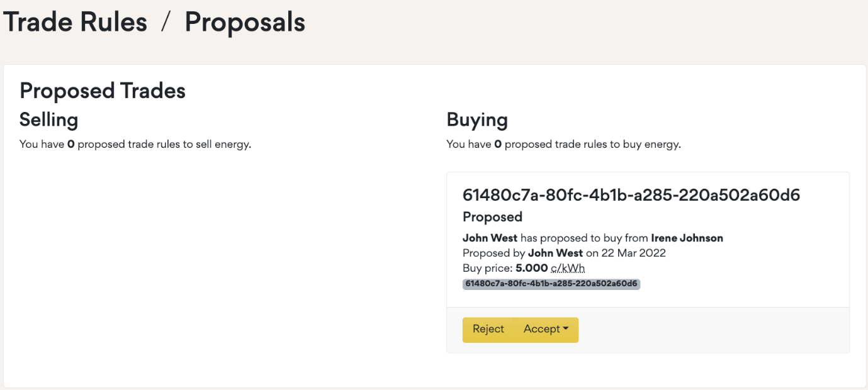This screenshot has width=868, height=390.
Task: Click the c/kWh abbreviation text
Action: click(568, 268)
